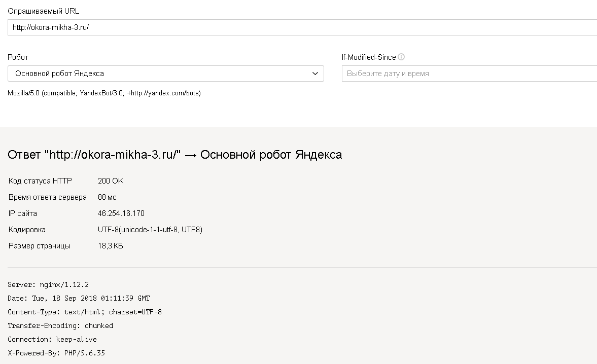Click the Date header line
This screenshot has width=597, height=364.
[79, 298]
